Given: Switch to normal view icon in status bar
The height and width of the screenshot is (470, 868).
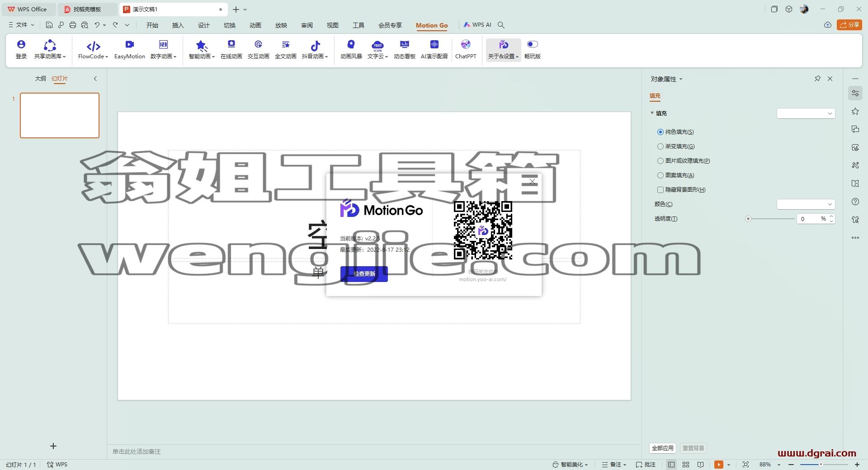Looking at the screenshot, I should (x=671, y=465).
